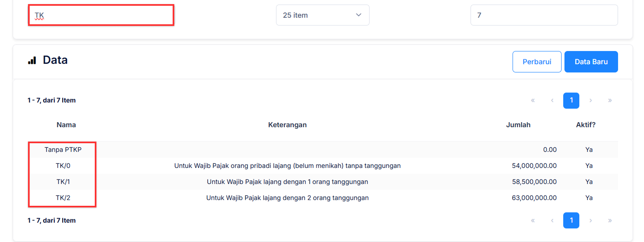The width and height of the screenshot is (644, 242).
Task: Click the bar chart icon beside Data heading
Action: pyautogui.click(x=33, y=60)
